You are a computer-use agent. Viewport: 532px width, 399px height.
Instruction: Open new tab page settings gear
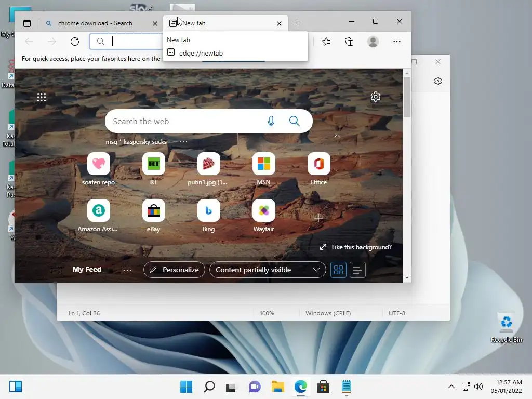375,97
